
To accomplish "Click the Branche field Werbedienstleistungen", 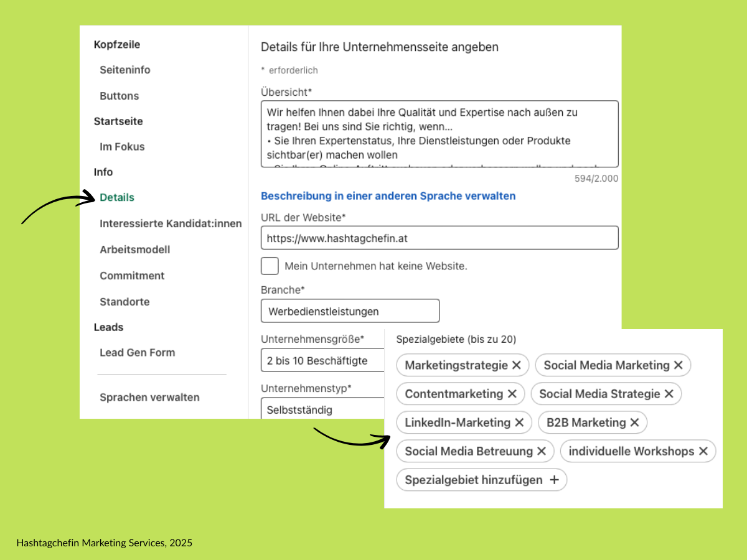I will [350, 311].
